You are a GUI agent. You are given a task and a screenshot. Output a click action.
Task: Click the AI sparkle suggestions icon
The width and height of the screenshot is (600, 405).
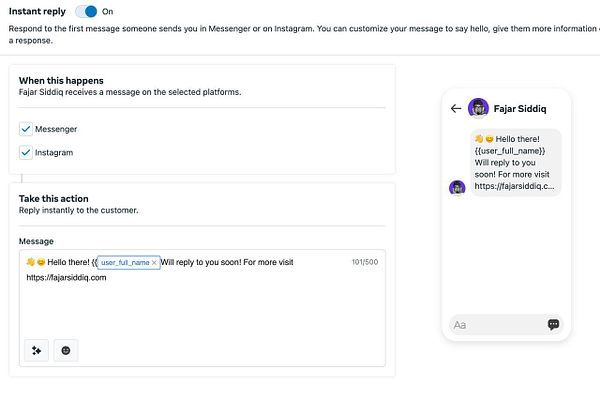pyautogui.click(x=37, y=350)
